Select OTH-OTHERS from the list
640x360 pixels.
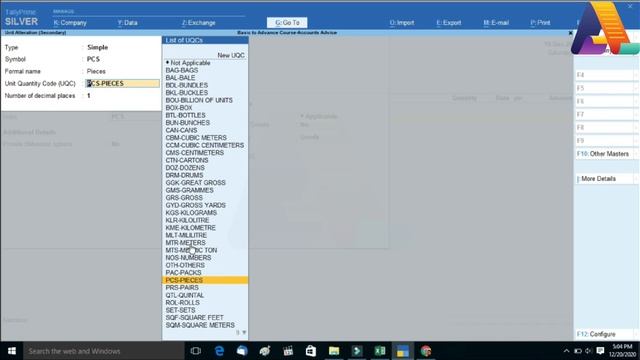coord(185,265)
